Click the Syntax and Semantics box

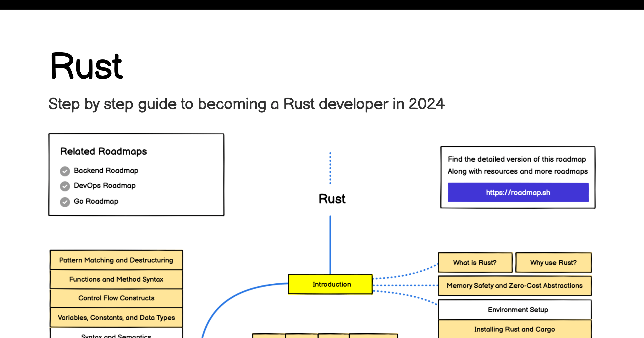[x=116, y=333]
